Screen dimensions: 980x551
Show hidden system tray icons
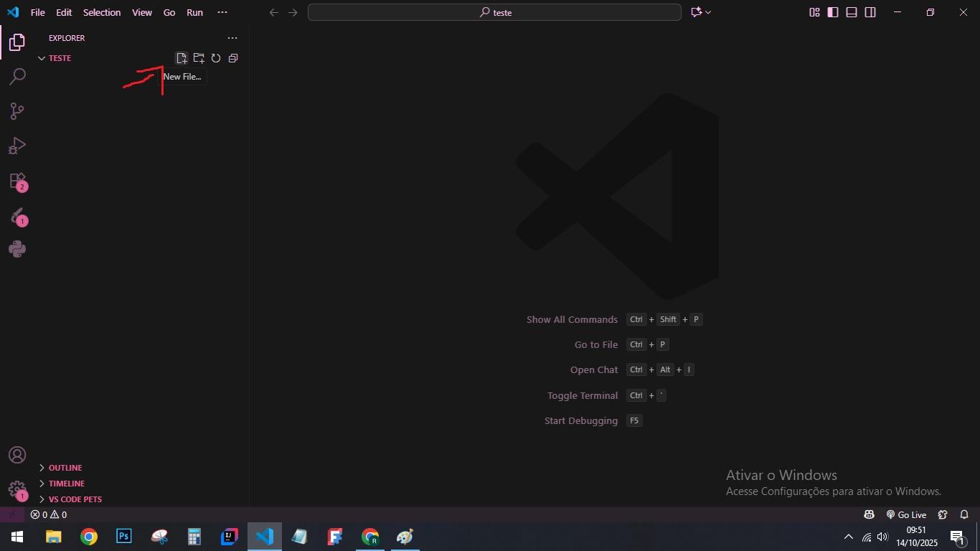[849, 537]
